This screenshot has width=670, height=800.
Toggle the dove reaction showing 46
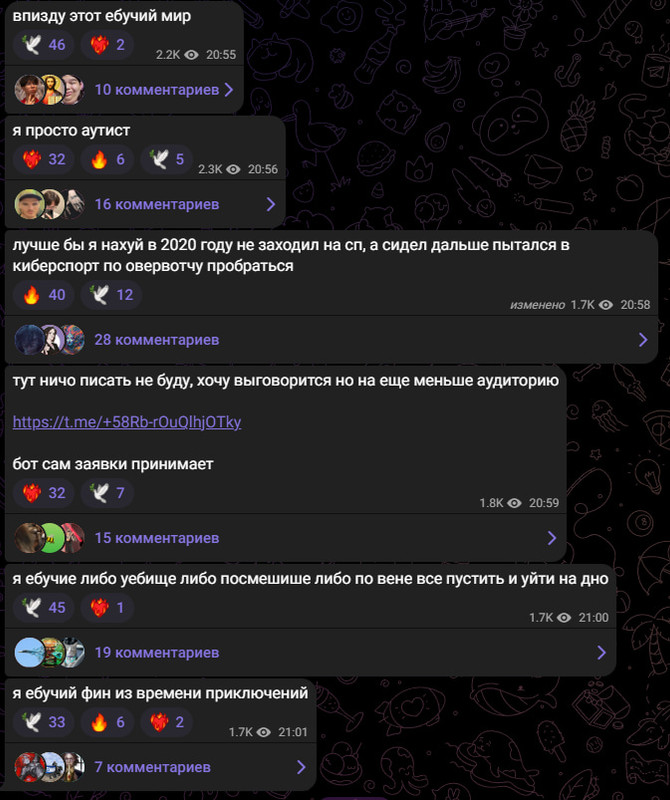[43, 44]
